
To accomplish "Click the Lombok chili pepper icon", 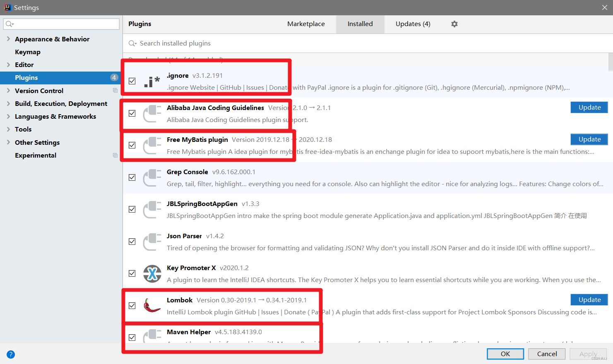I will [152, 306].
